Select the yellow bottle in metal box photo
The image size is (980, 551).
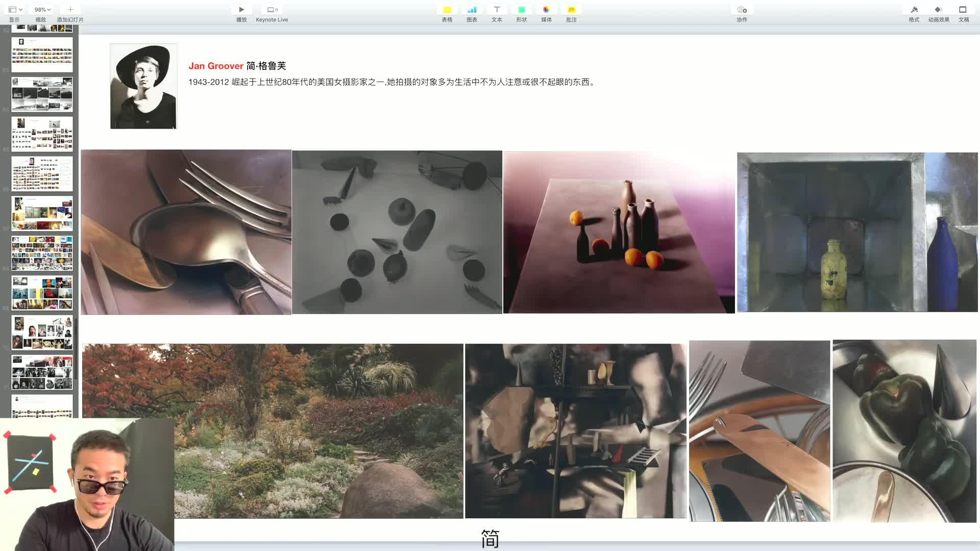[x=857, y=232]
